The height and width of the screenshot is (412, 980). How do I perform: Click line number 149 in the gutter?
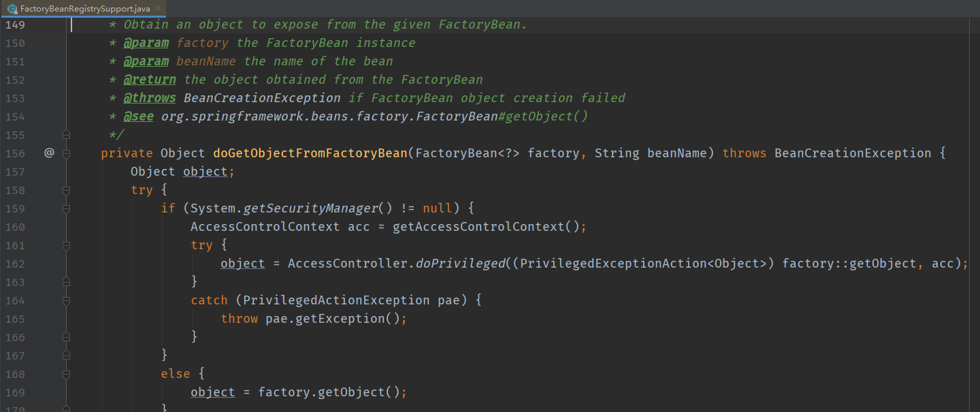pyautogui.click(x=14, y=25)
